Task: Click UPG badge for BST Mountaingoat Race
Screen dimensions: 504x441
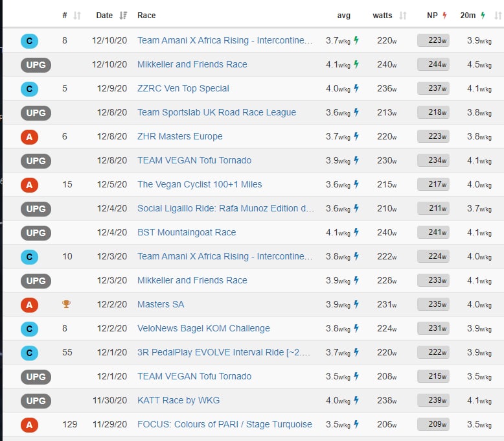Action: coord(36,233)
